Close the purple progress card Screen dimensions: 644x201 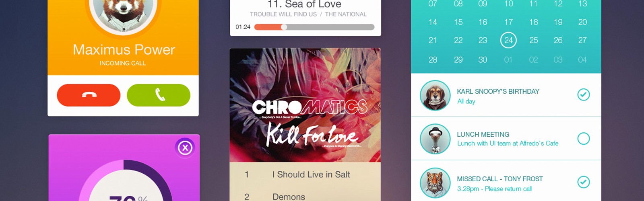185,148
